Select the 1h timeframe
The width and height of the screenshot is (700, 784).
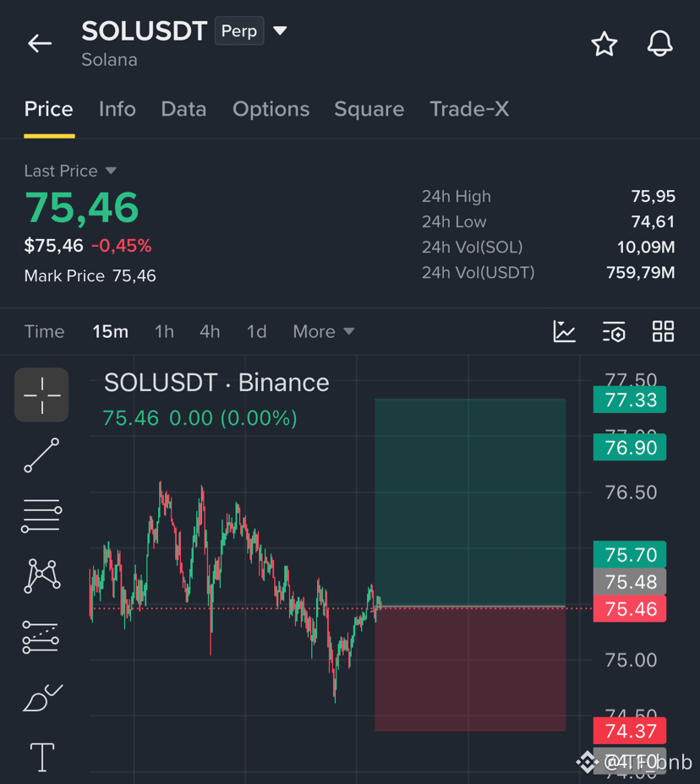pyautogui.click(x=164, y=331)
